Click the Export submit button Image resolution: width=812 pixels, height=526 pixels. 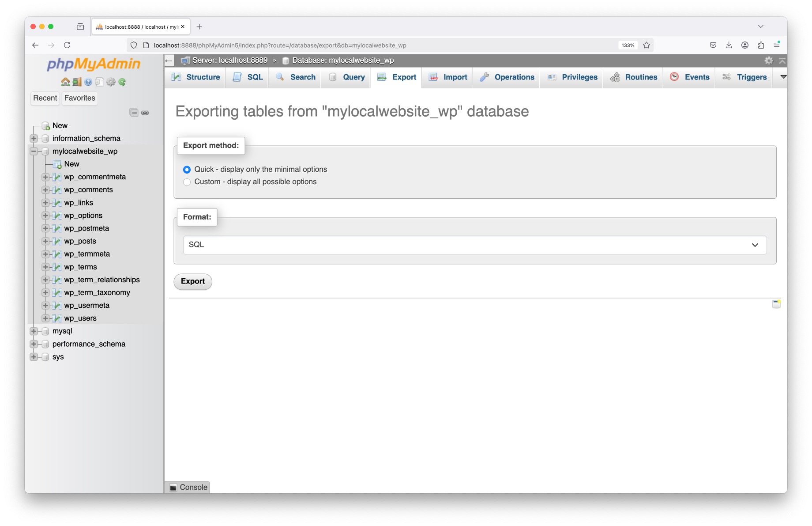click(193, 281)
